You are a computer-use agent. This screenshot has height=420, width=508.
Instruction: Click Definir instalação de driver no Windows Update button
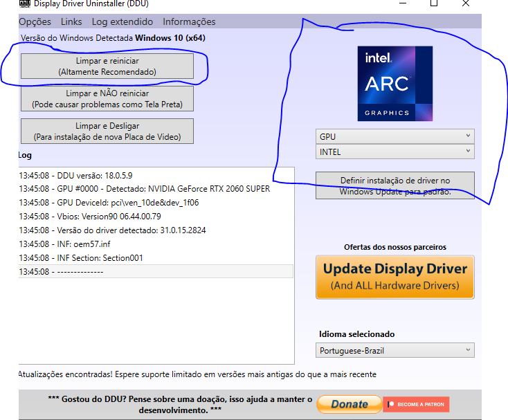tap(395, 185)
